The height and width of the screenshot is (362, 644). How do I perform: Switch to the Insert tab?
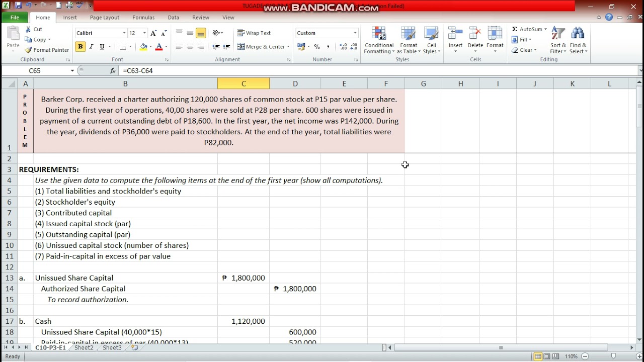point(70,17)
